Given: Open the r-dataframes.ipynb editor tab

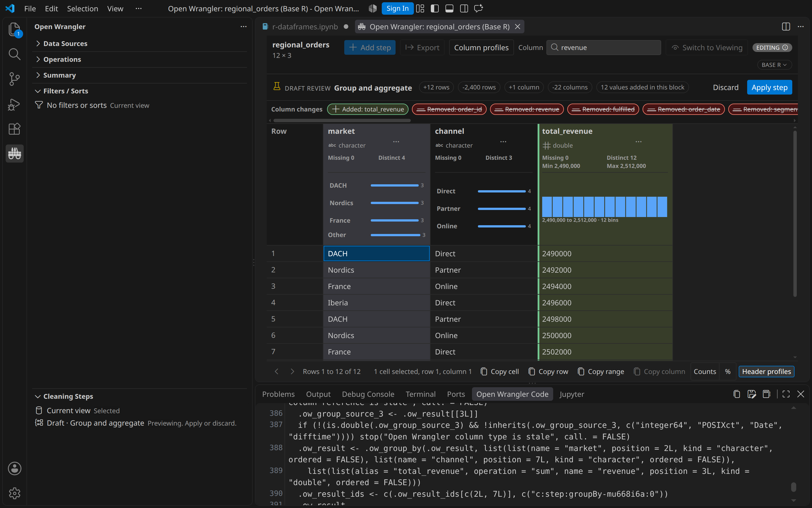Looking at the screenshot, I should pyautogui.click(x=305, y=27).
